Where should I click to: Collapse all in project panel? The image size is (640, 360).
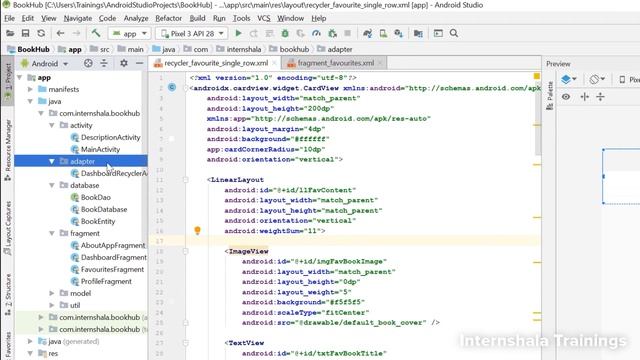pos(104,63)
